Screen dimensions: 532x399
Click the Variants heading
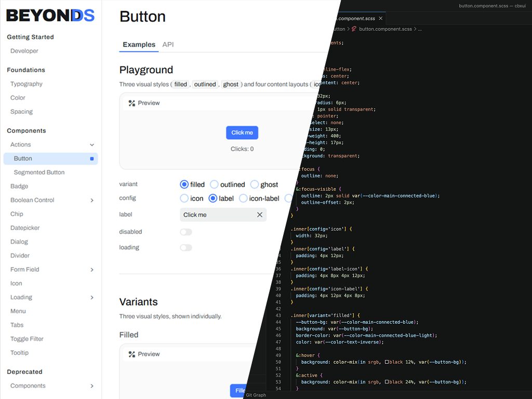coord(138,302)
